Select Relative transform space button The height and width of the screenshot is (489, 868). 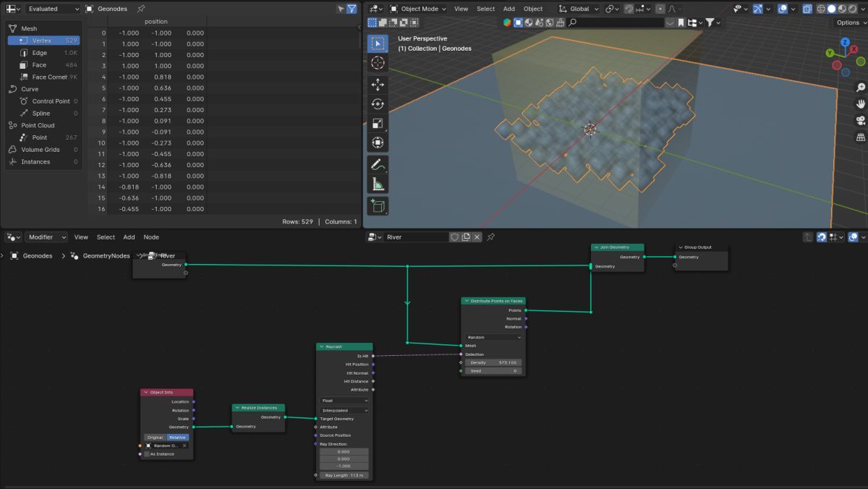(177, 437)
